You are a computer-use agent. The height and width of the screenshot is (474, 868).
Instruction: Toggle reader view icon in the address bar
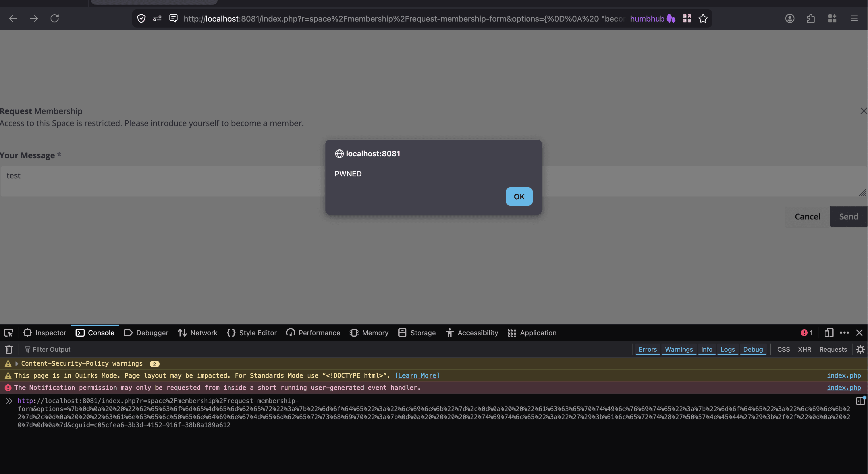[173, 19]
